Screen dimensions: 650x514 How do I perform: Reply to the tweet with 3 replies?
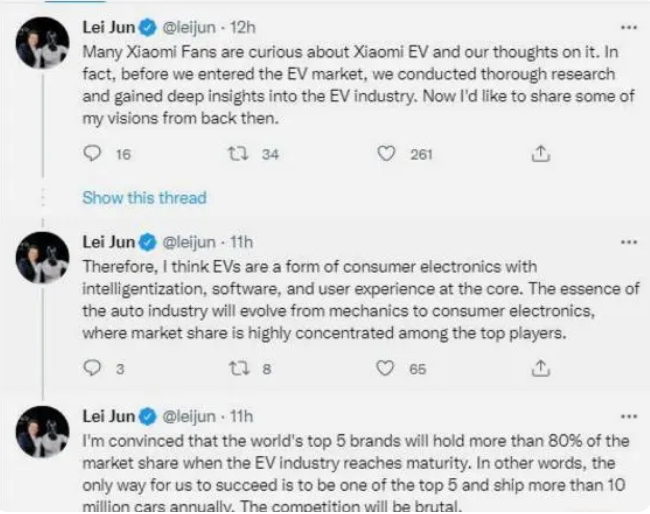click(93, 368)
